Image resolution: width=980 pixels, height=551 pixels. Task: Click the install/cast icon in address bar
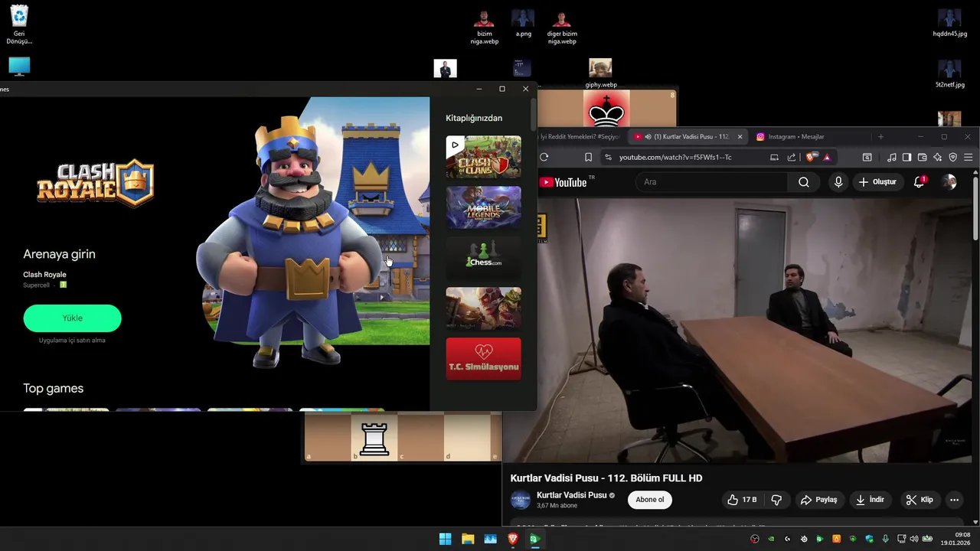click(x=774, y=157)
